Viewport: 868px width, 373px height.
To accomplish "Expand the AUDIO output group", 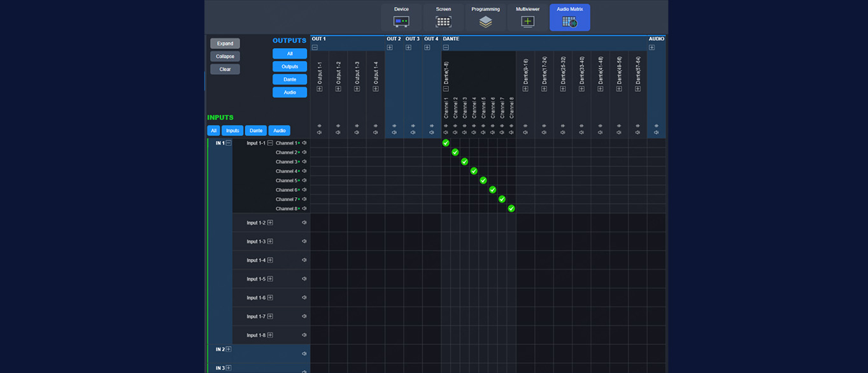I will pos(651,47).
